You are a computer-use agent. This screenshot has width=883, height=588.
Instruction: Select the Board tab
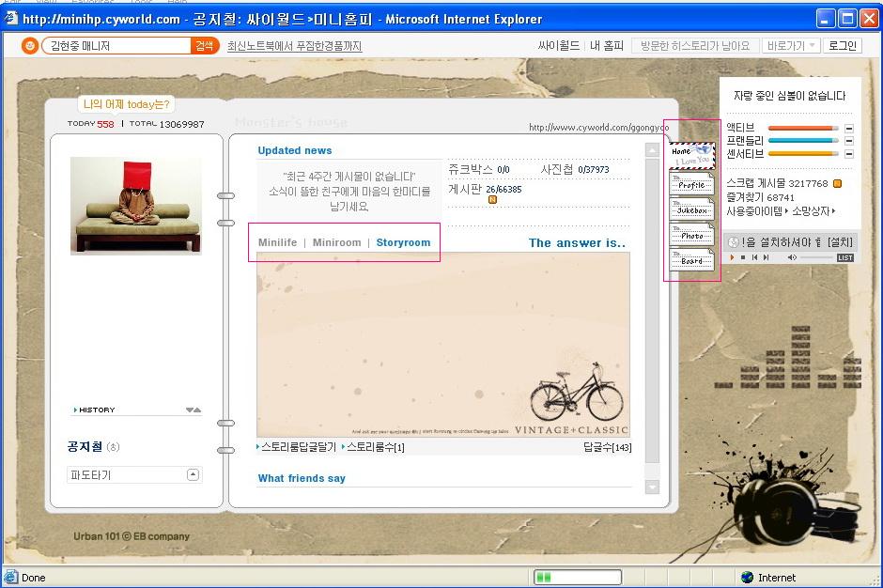[691, 260]
